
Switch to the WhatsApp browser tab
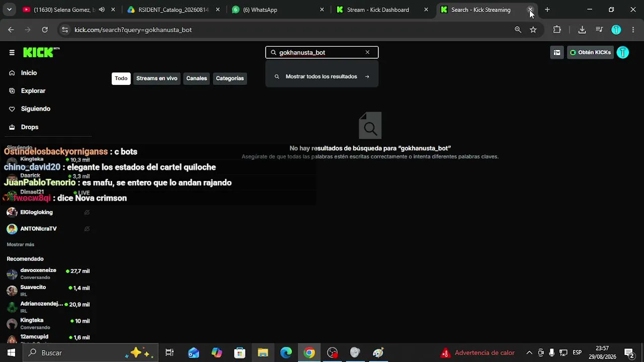(278, 10)
